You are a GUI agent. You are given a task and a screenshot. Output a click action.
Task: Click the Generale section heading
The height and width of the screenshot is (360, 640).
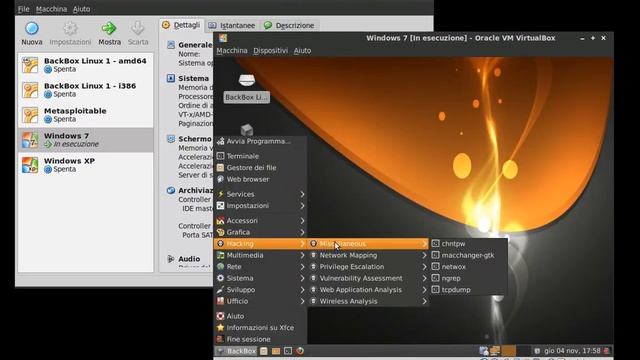(x=195, y=45)
